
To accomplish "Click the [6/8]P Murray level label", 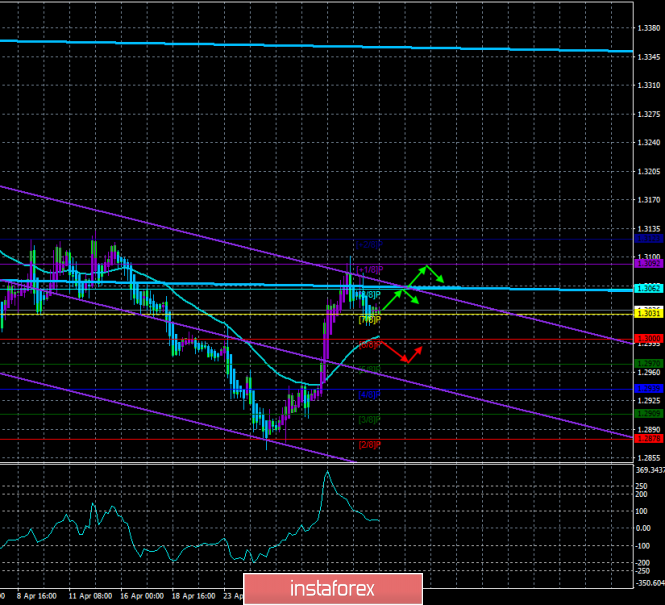I will pos(369,345).
